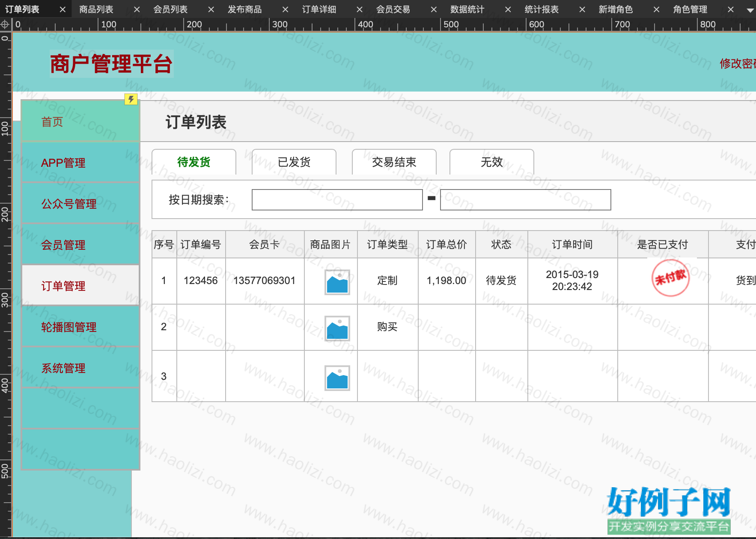Close the 发布商品 tab

click(x=285, y=9)
